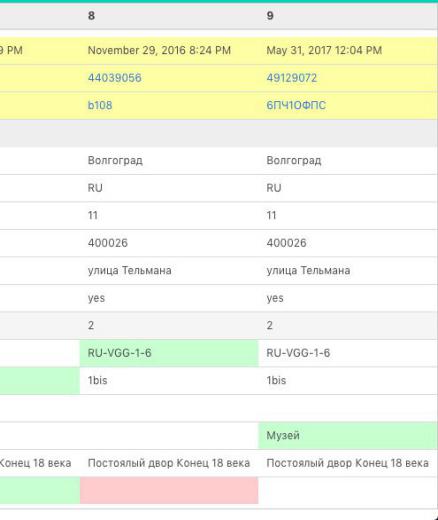The width and height of the screenshot is (438, 520).
Task: Click the 1bis value in version 8
Action: (97, 380)
